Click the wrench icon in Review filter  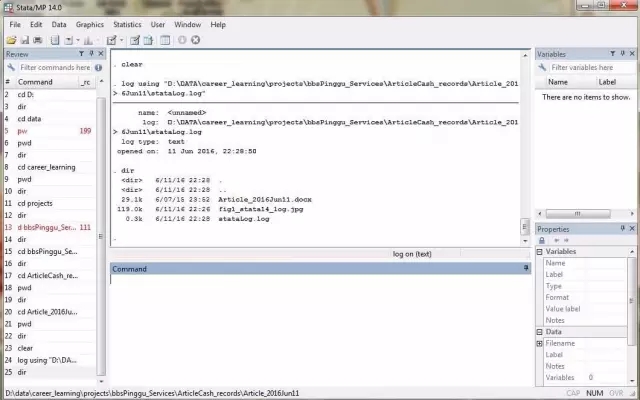point(11,67)
